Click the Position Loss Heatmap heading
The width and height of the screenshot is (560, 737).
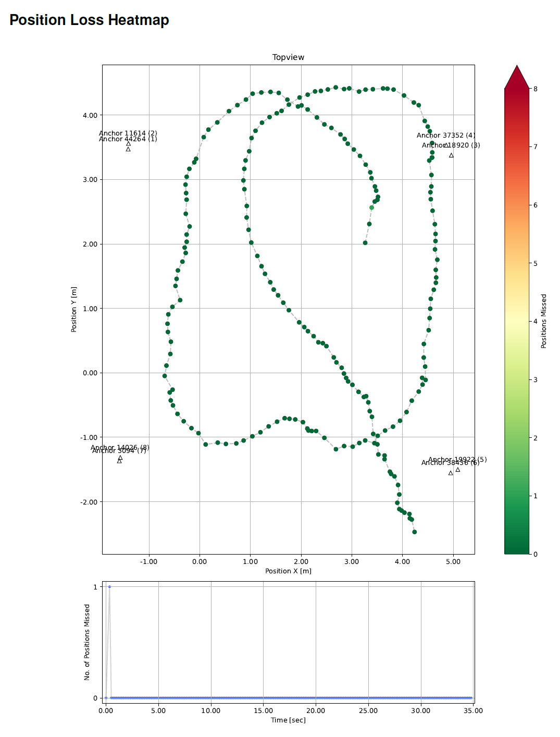click(x=89, y=20)
